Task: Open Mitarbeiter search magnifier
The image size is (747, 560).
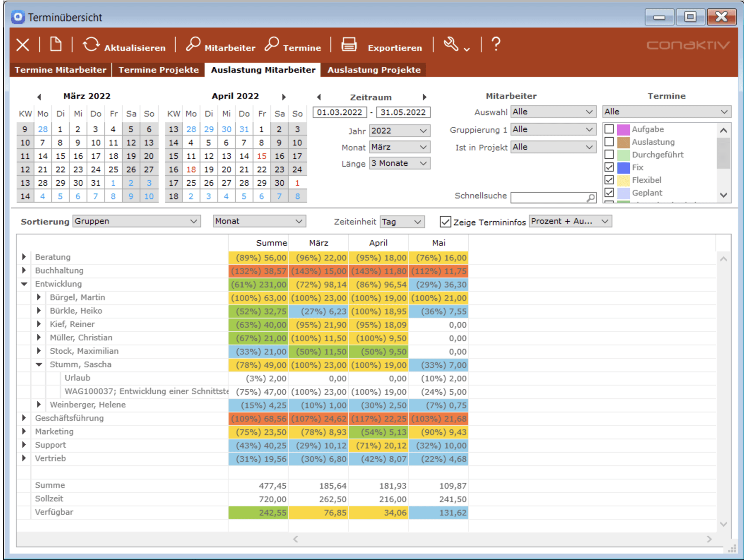Action: coord(193,44)
